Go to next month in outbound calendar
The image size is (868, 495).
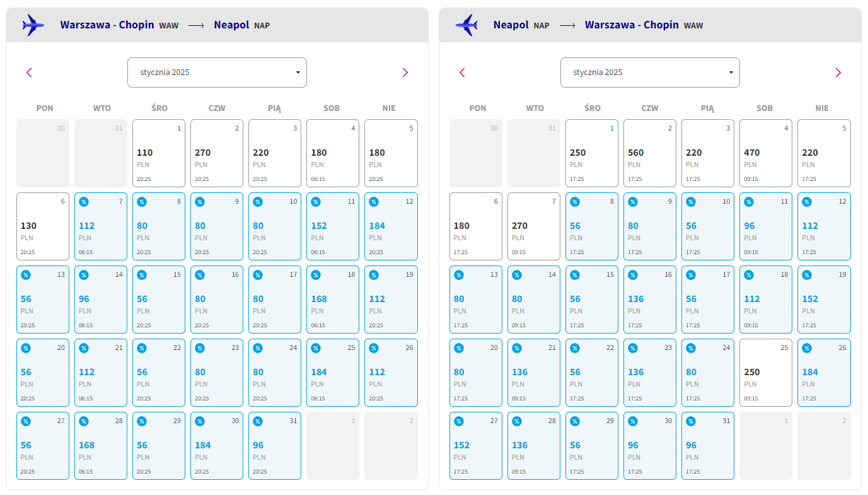coord(405,73)
